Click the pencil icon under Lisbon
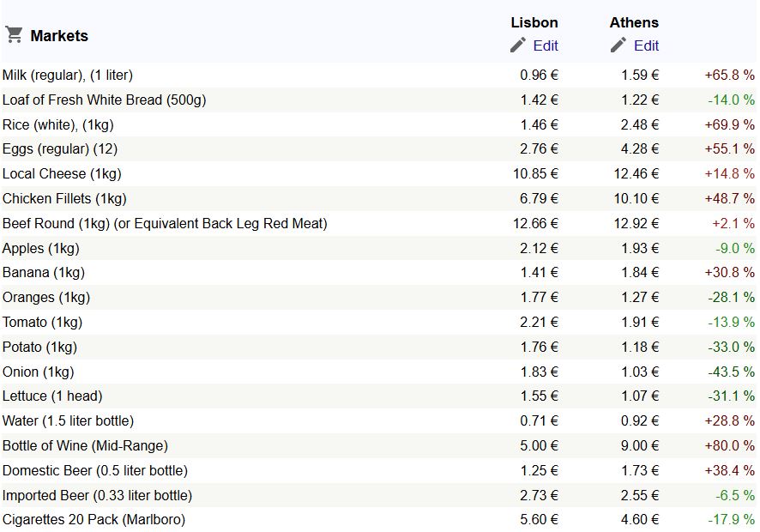This screenshot has height=532, width=760. pos(517,45)
